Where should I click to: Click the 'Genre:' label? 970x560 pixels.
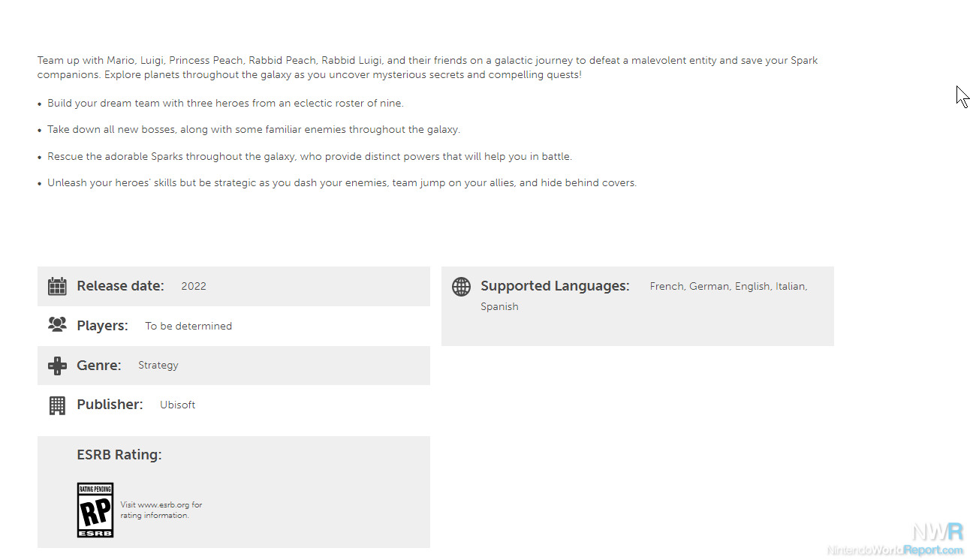(99, 366)
